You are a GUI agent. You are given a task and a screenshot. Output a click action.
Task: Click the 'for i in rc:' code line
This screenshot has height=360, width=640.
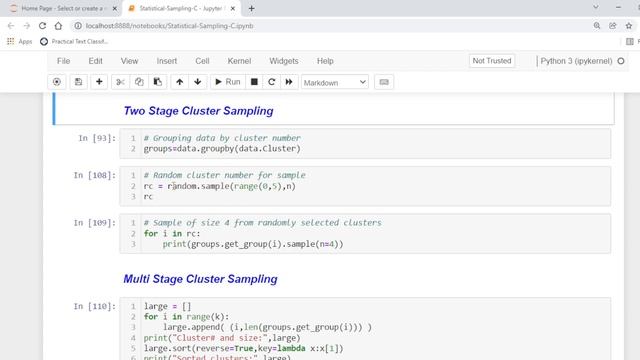172,233
